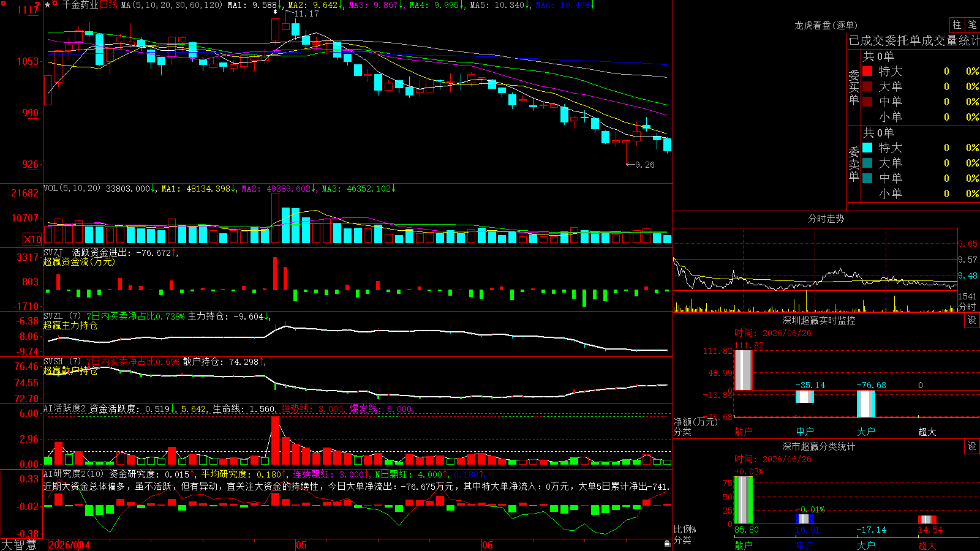Click the 爆发线: 6.000 label

tap(382, 408)
